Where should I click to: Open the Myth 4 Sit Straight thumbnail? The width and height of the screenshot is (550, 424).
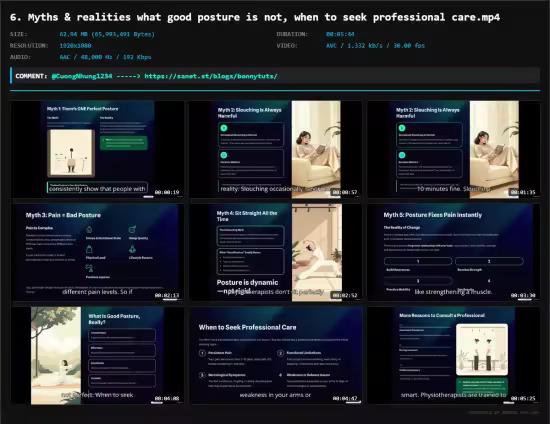[x=276, y=253]
